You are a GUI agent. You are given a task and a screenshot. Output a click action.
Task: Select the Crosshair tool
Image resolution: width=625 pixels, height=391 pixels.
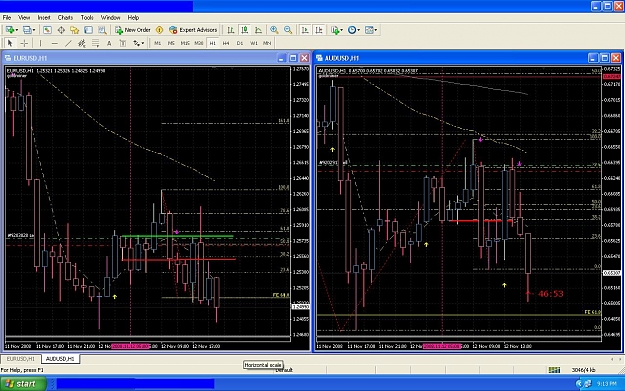(x=24, y=43)
